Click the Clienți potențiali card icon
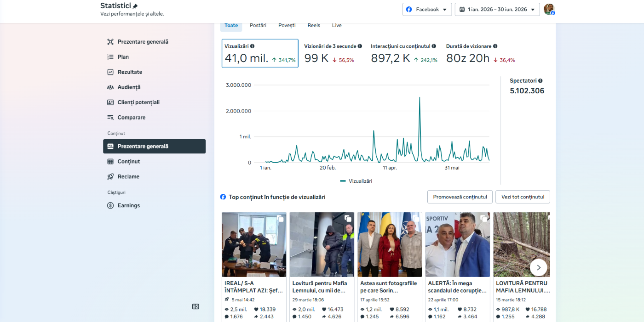The height and width of the screenshot is (322, 644). [110, 102]
